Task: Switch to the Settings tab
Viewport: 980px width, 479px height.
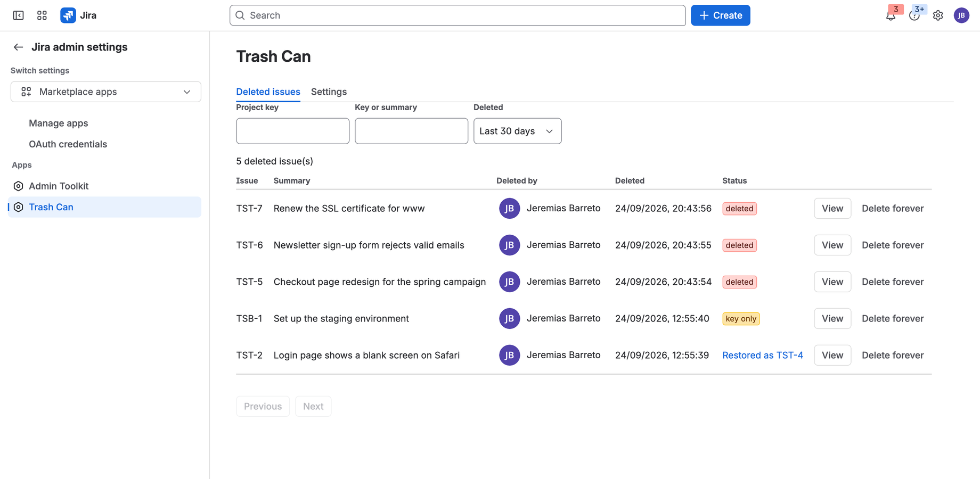Action: coord(329,92)
